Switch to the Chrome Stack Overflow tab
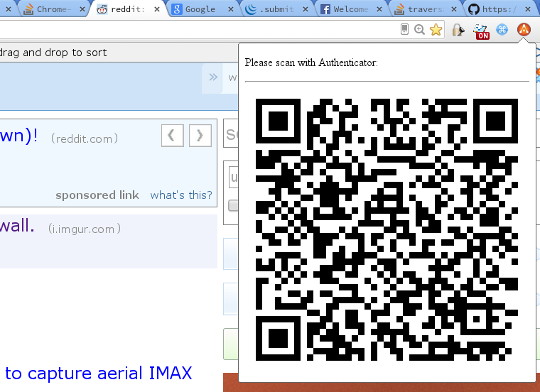The image size is (540, 392). click(54, 9)
